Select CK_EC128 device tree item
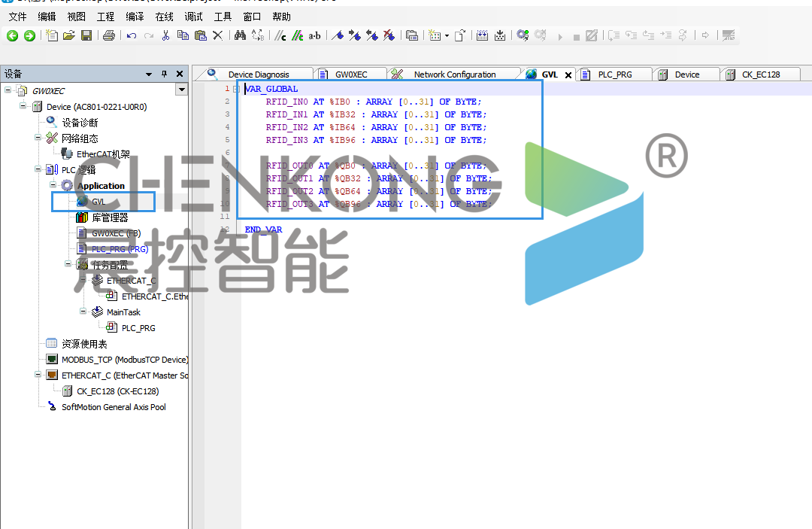 117,391
